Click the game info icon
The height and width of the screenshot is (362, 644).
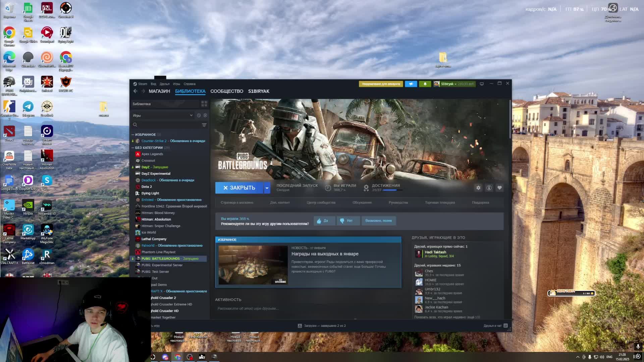click(x=489, y=188)
